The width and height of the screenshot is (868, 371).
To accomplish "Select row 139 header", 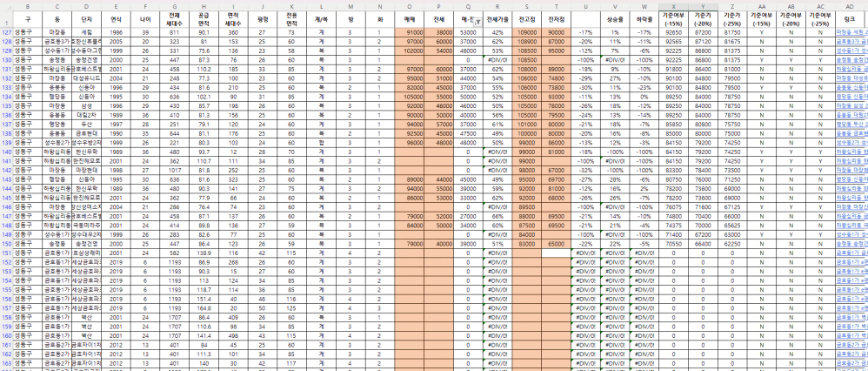I will 6,141.
